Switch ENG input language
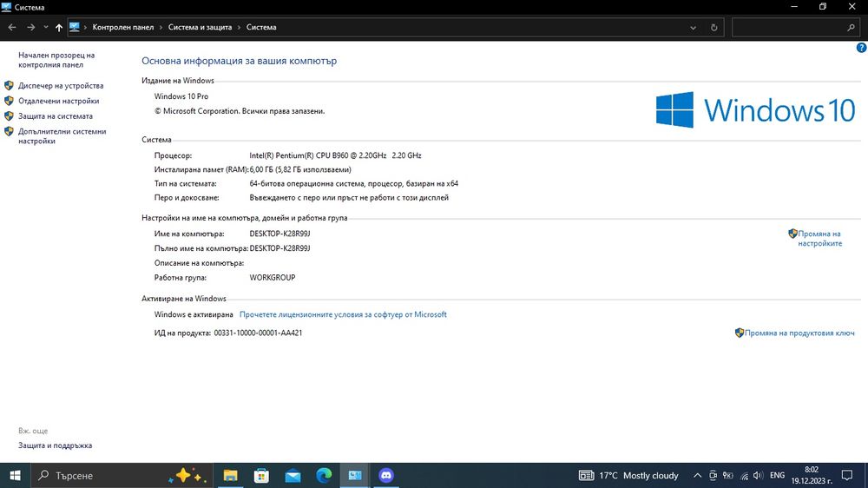Viewport: 868px width, 488px height. tap(777, 475)
